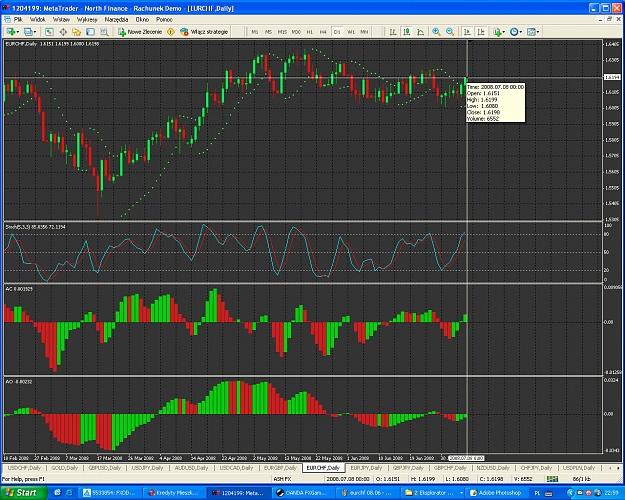Click the Nowe Zlecenie button
The image size is (625, 500).
coord(140,32)
